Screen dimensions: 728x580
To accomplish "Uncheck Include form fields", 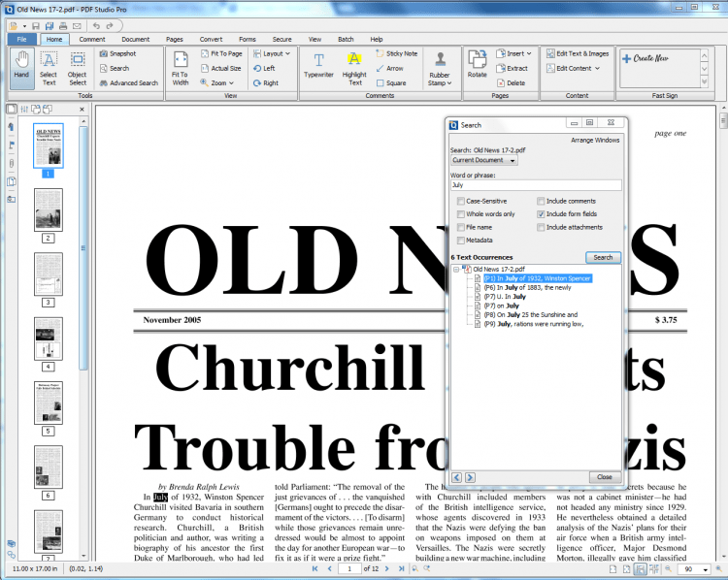I will [x=541, y=213].
